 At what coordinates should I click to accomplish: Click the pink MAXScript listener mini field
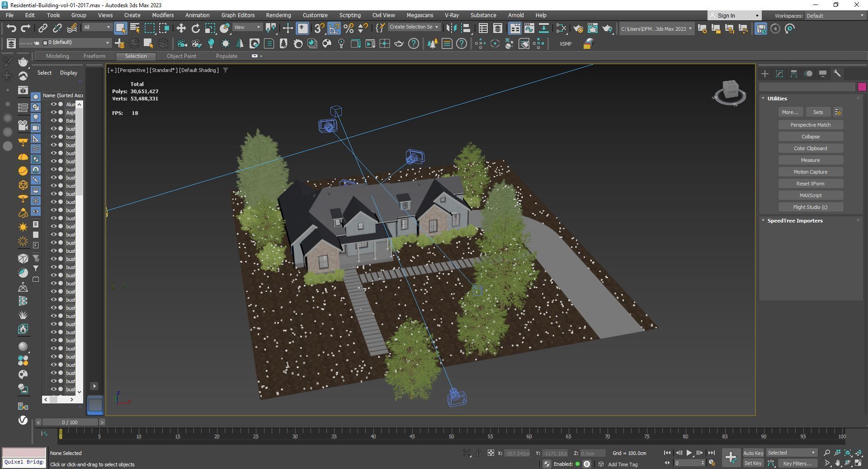pyautogui.click(x=24, y=452)
